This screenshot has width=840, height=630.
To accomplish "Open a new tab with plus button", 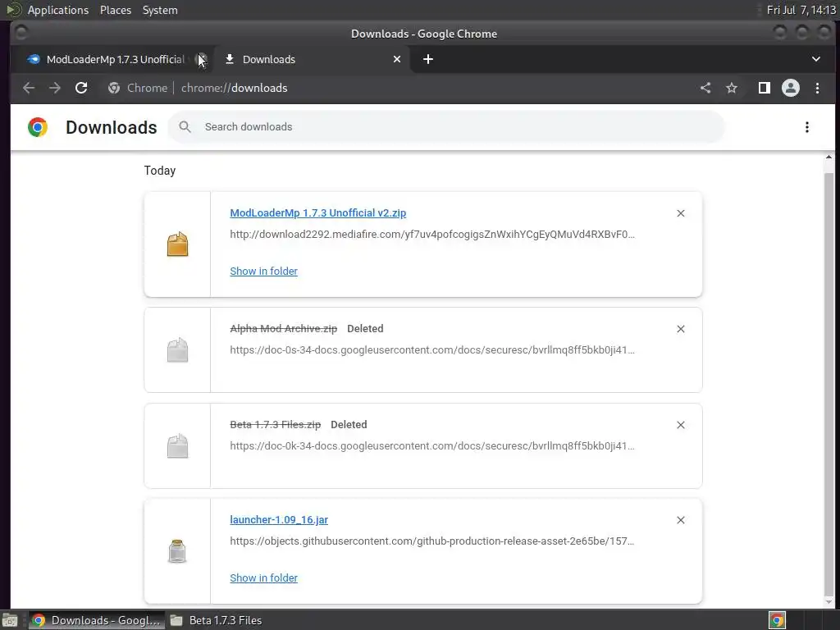I will [x=427, y=59].
